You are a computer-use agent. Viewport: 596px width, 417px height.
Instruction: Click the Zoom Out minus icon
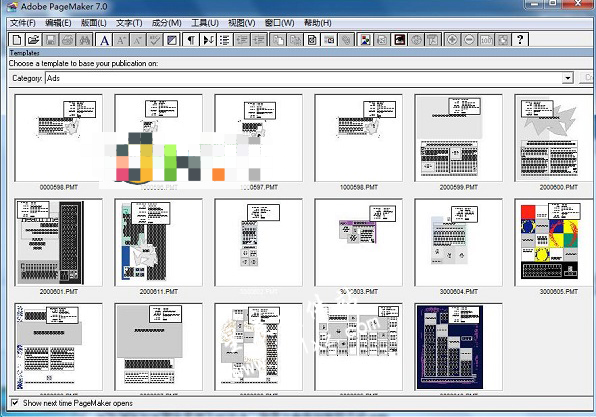point(469,40)
